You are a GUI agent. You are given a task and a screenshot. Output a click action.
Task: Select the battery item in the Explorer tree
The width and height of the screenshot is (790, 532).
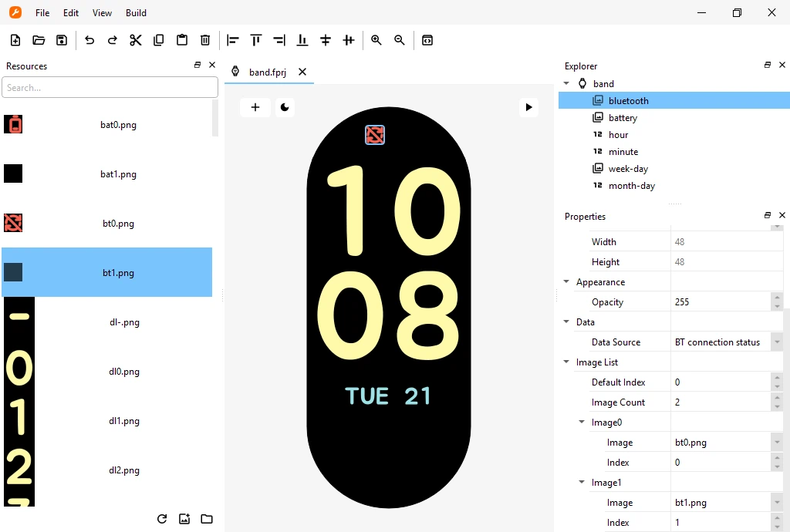pyautogui.click(x=622, y=117)
